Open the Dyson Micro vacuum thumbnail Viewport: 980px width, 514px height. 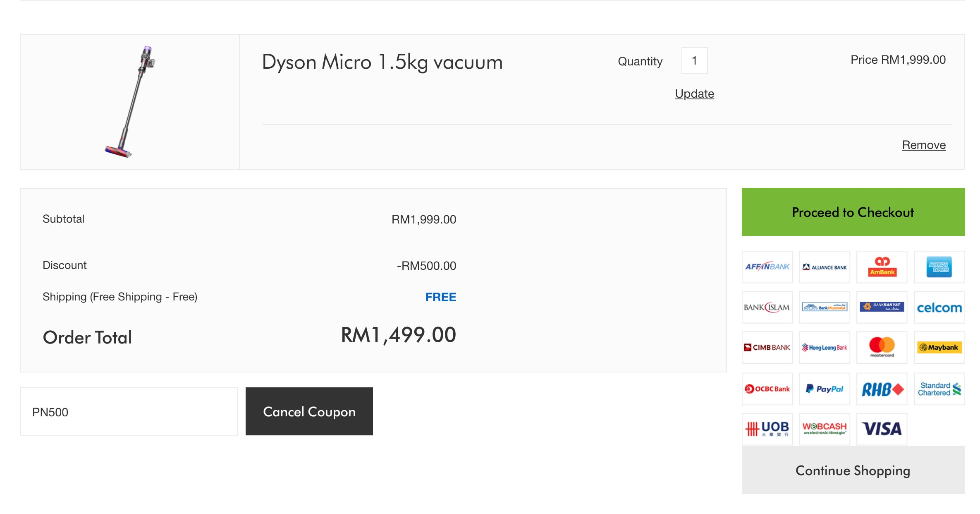[x=129, y=102]
